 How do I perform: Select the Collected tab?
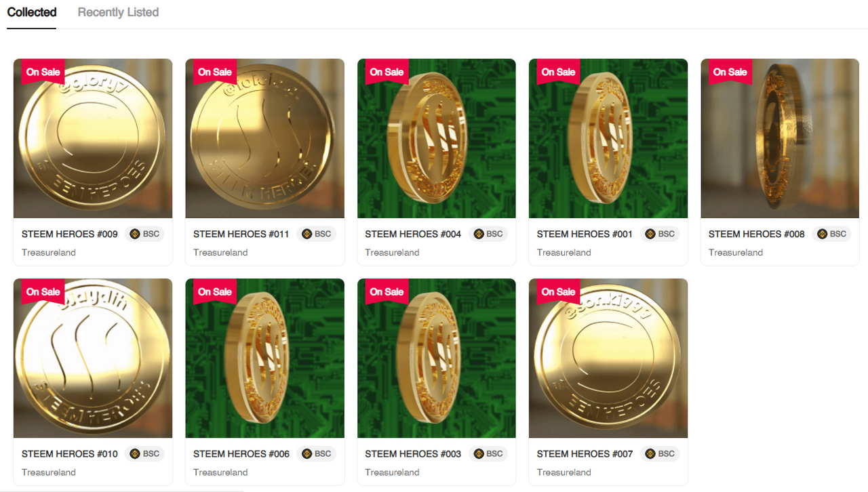(32, 12)
